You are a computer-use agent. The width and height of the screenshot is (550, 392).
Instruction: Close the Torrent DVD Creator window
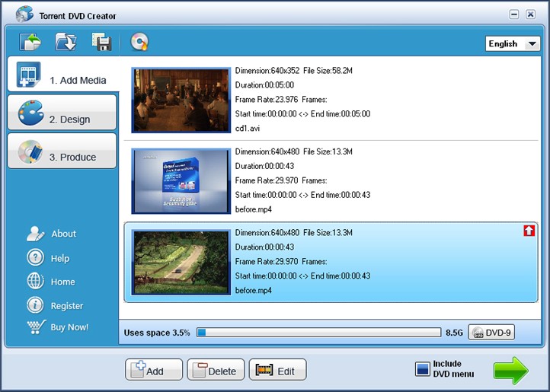click(530, 14)
